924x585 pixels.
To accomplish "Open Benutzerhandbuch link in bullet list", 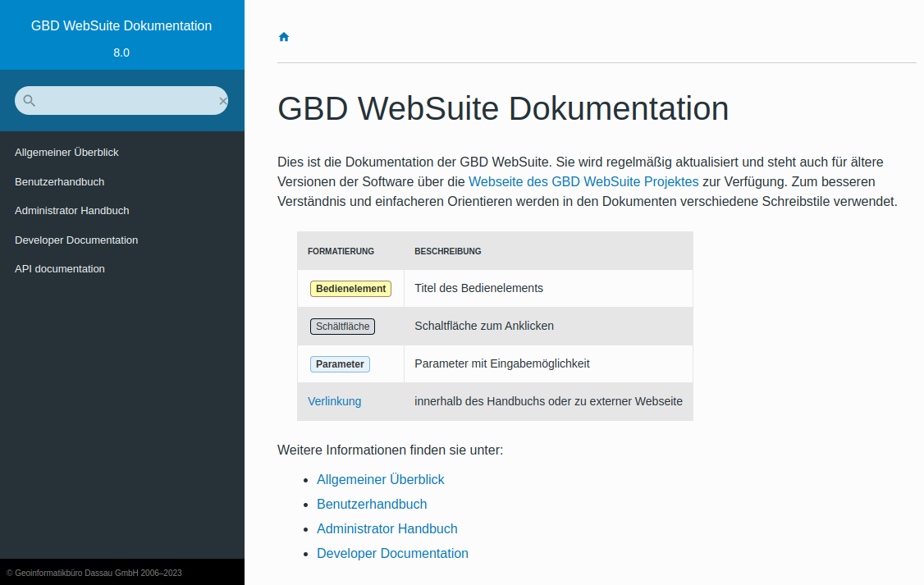I will (372, 504).
